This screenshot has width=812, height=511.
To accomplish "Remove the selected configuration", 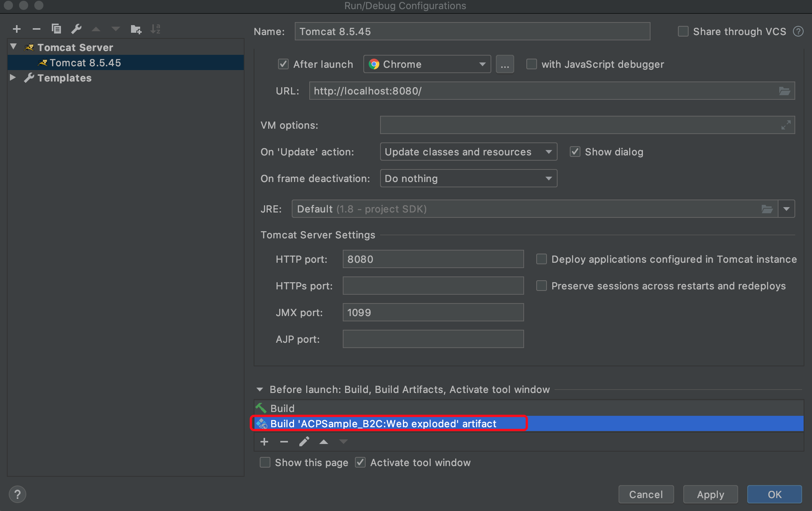I will point(37,29).
